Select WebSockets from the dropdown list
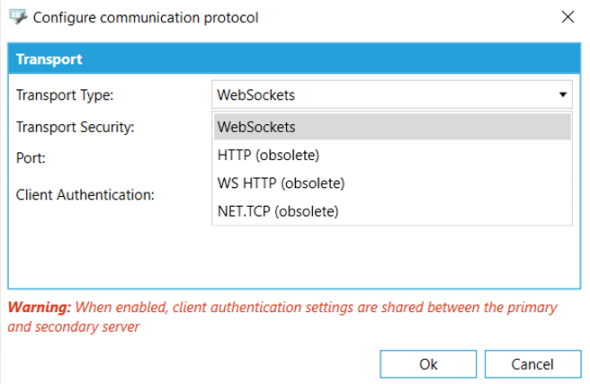Screen dimensions: 590x384 coord(392,127)
